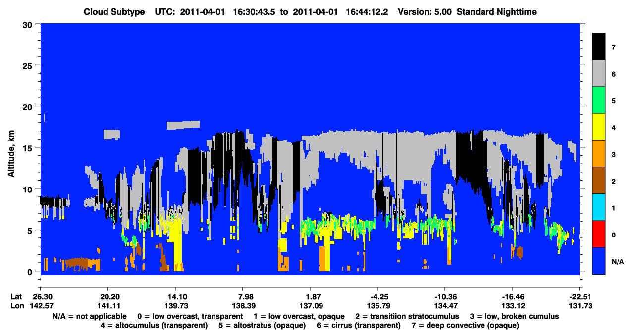
Task: Select the orange legend swatch labeled 3
Action: (x=599, y=154)
